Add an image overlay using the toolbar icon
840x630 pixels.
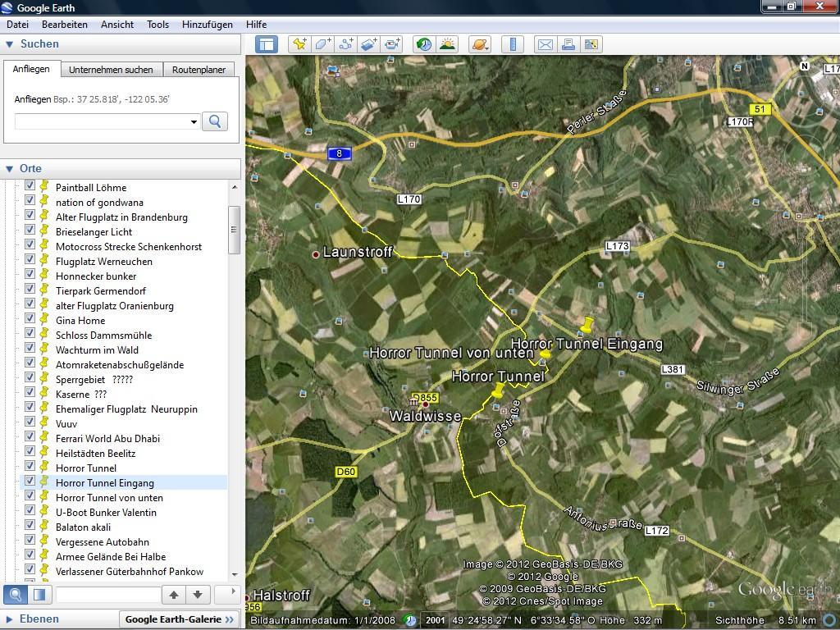(368, 44)
